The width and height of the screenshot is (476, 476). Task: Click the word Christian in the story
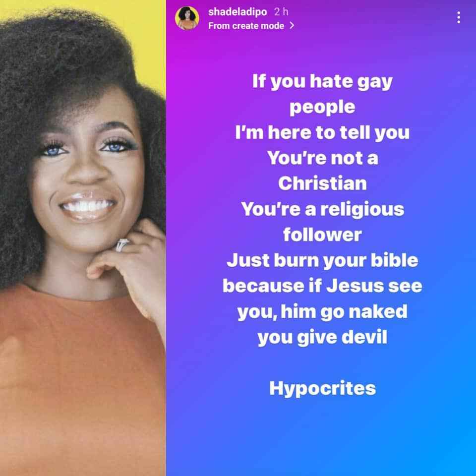coord(322,183)
